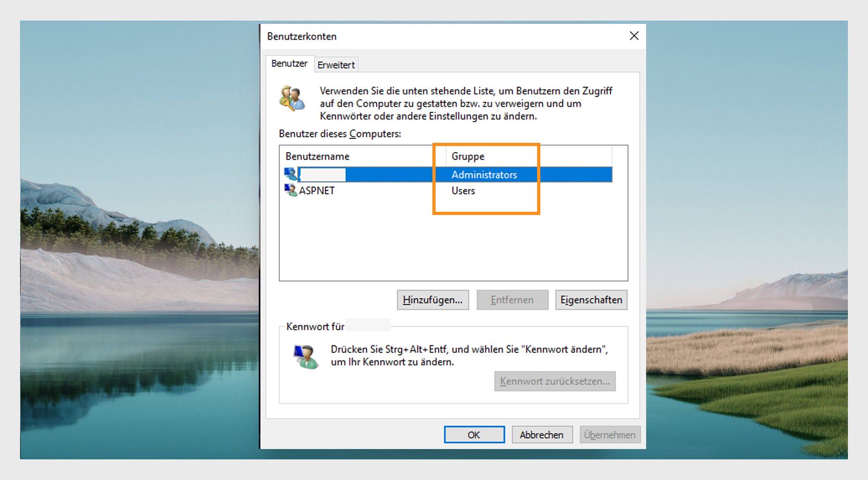This screenshot has width=868, height=480.
Task: Open Eigenschaften for the selected user
Action: 591,300
